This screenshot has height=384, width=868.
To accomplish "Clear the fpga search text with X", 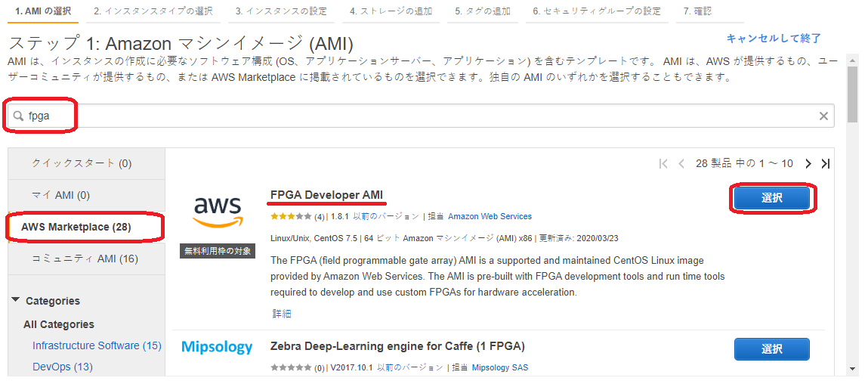I will [823, 116].
